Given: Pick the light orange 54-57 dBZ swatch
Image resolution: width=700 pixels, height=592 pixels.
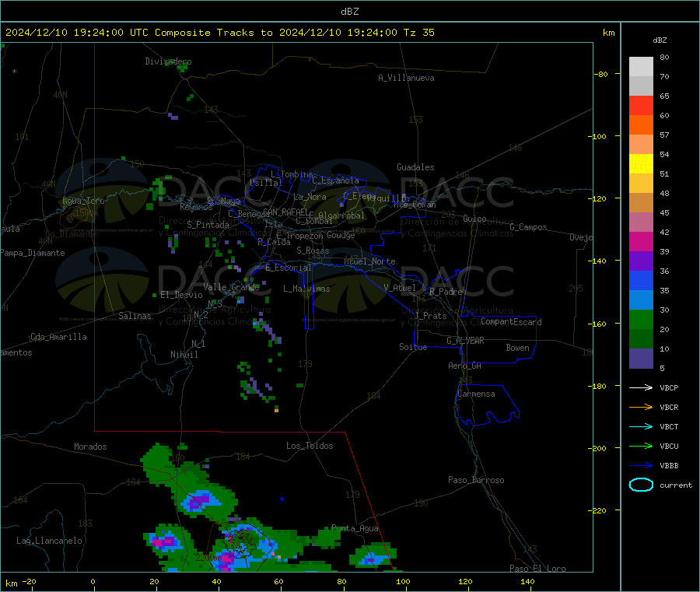Looking at the screenshot, I should (x=641, y=145).
